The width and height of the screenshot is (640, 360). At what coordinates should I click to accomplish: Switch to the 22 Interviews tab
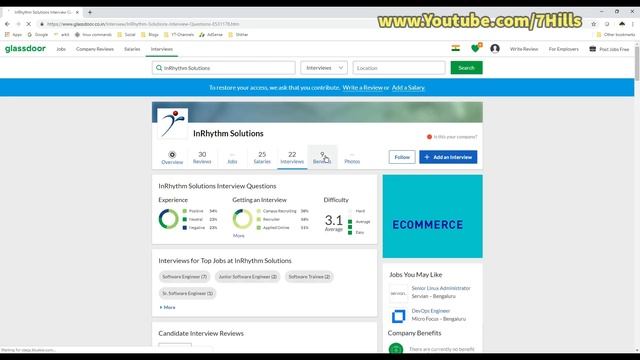292,158
